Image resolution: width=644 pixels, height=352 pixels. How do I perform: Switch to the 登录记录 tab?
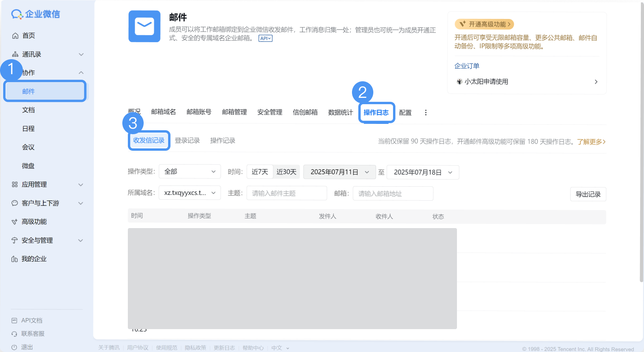tap(187, 140)
